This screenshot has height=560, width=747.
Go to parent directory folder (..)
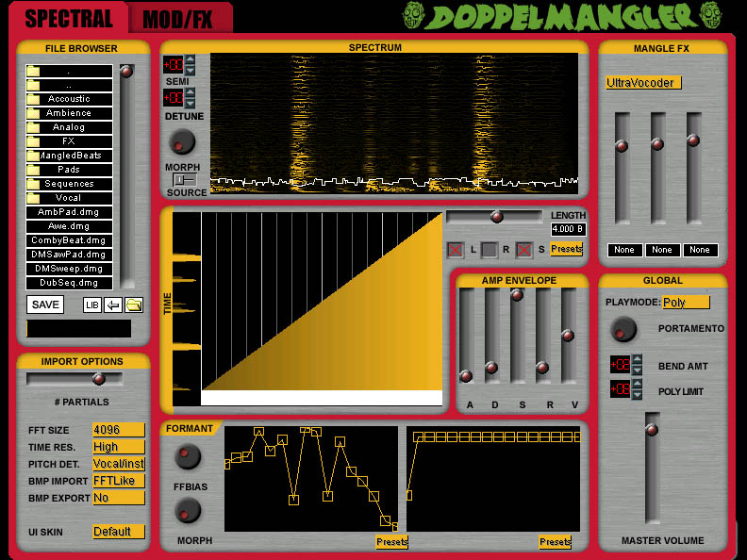pyautogui.click(x=69, y=85)
